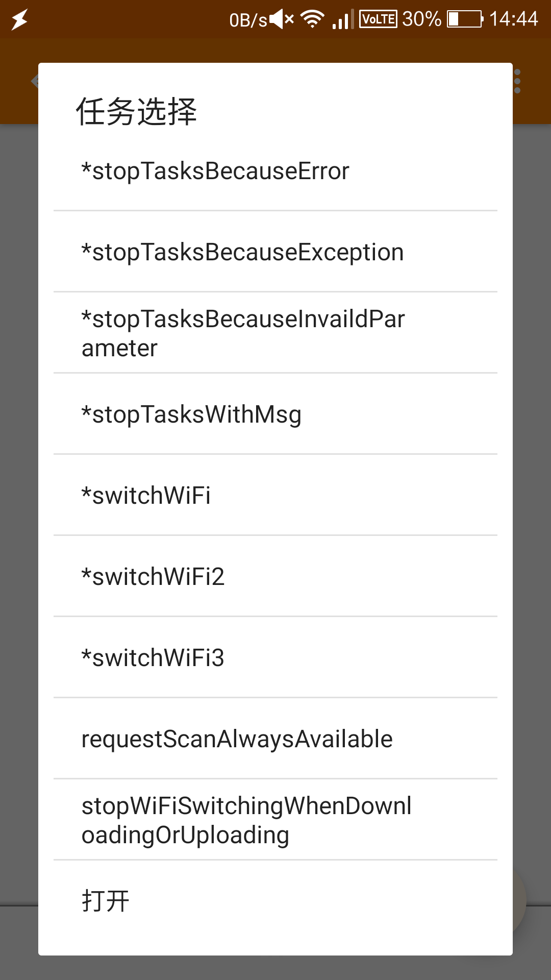Tap the battery status icon
Image resolution: width=551 pixels, height=980 pixels.
(x=465, y=19)
